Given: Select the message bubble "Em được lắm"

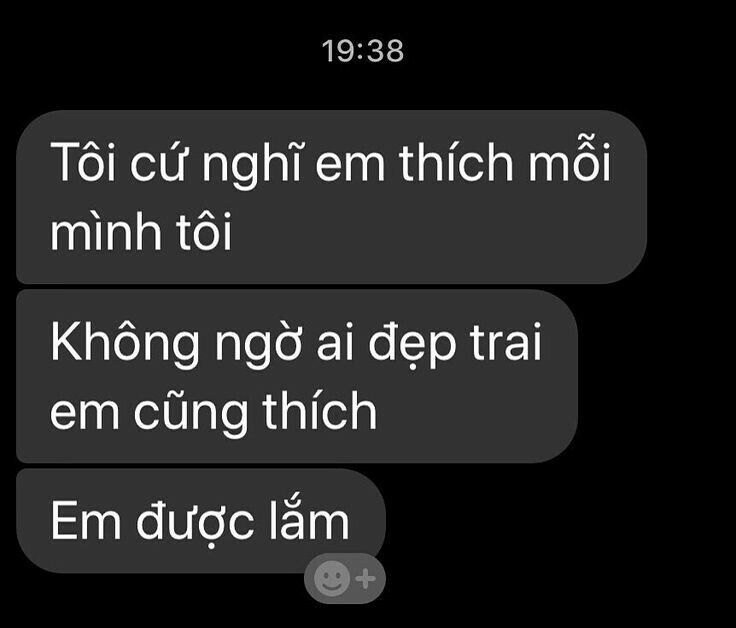Looking at the screenshot, I should tap(201, 521).
